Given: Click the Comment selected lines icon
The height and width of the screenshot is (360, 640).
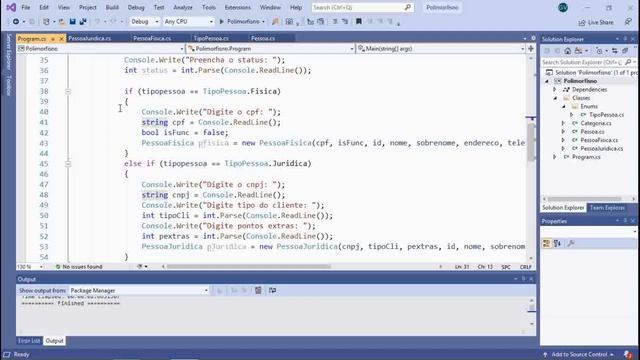Looking at the screenshot, I should tap(335, 22).
